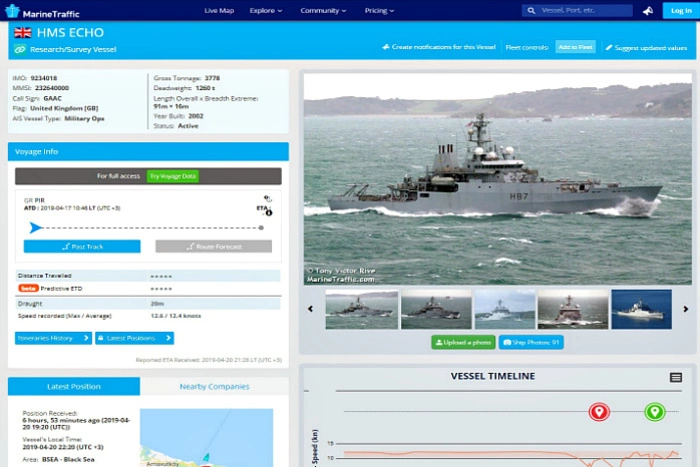Click the grey destination dot on voyage line

point(261,228)
